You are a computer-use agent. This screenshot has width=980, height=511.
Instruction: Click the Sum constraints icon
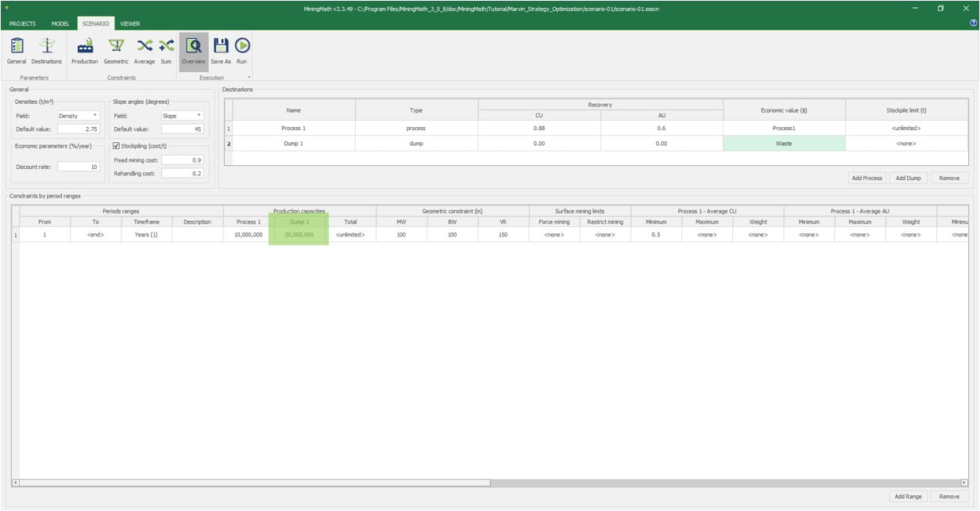point(166,46)
